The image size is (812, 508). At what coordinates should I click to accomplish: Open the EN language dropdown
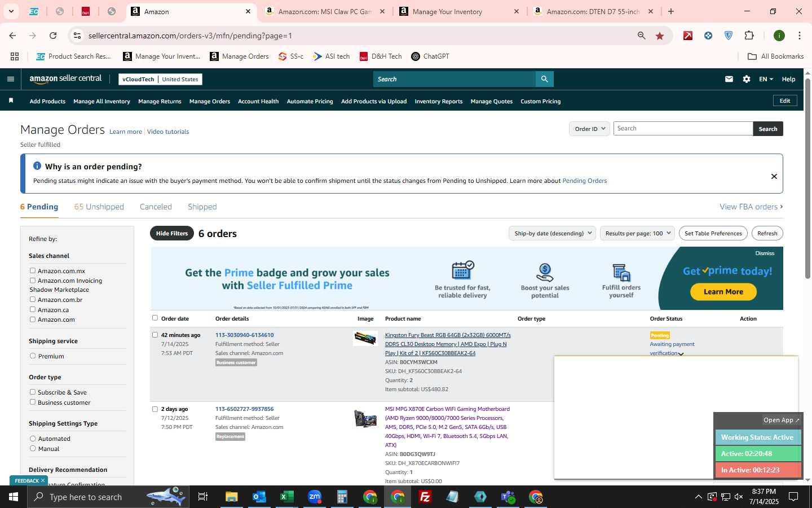766,79
